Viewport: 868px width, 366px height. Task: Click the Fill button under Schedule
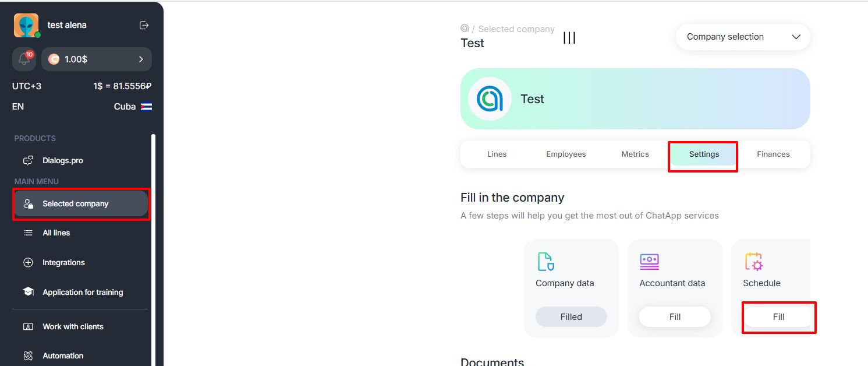tap(778, 317)
